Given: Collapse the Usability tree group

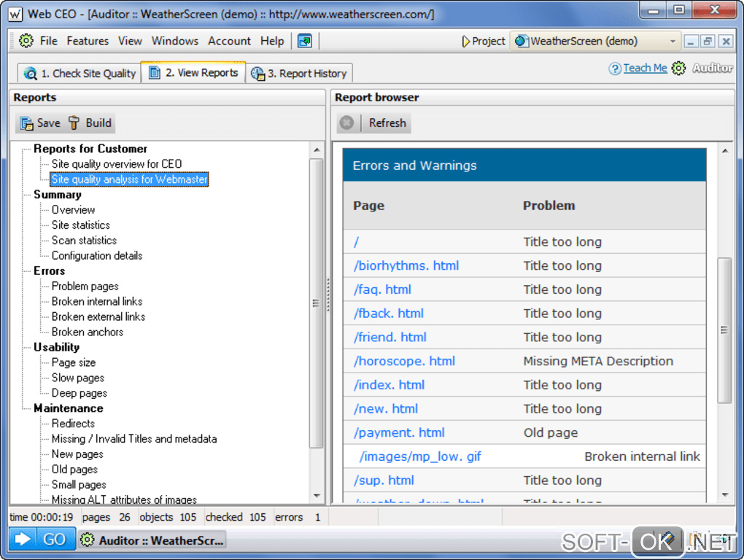Looking at the screenshot, I should (56, 348).
